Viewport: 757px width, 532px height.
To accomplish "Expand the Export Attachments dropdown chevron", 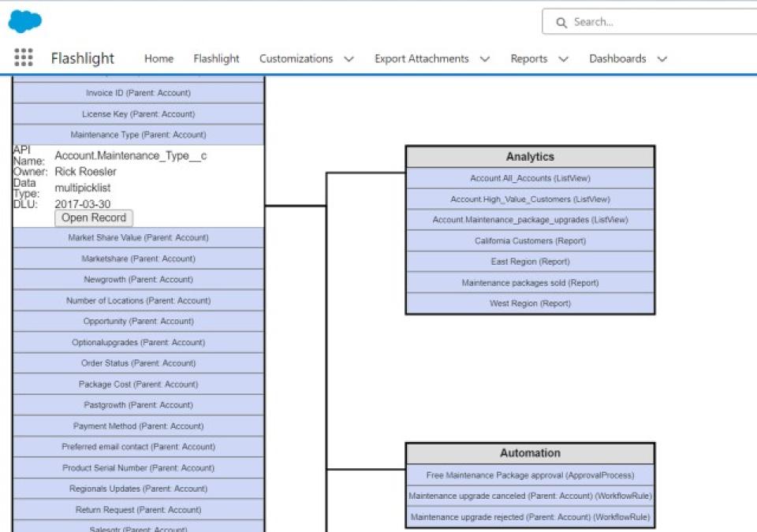I will (x=485, y=59).
